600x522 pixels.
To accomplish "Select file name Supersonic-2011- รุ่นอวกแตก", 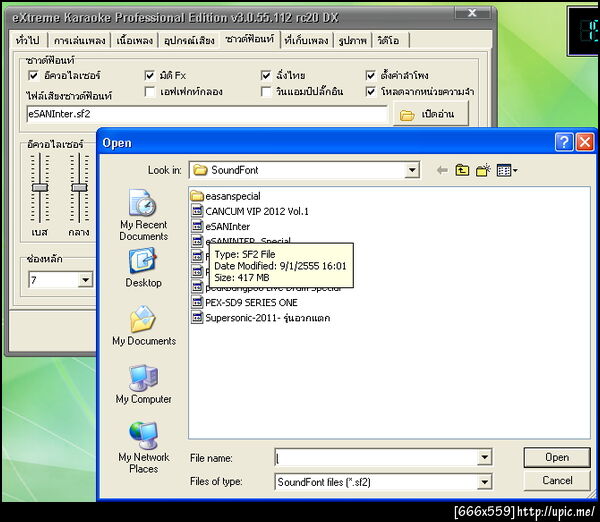I will [267, 318].
